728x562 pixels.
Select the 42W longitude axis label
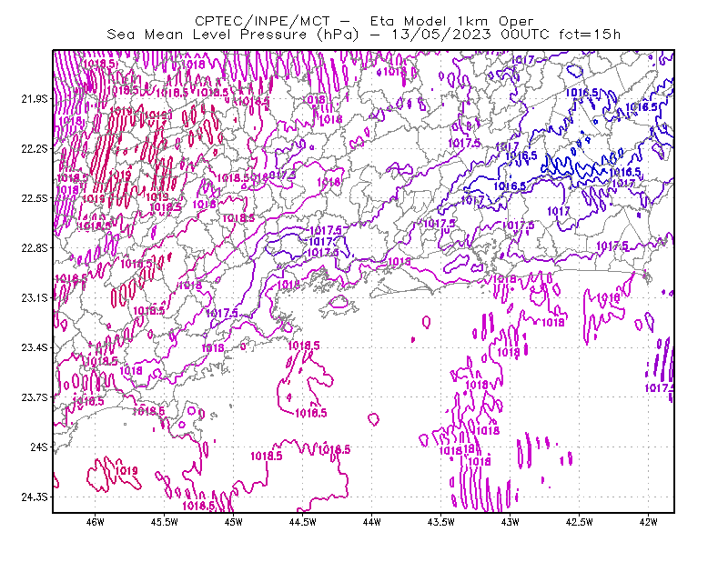648,522
